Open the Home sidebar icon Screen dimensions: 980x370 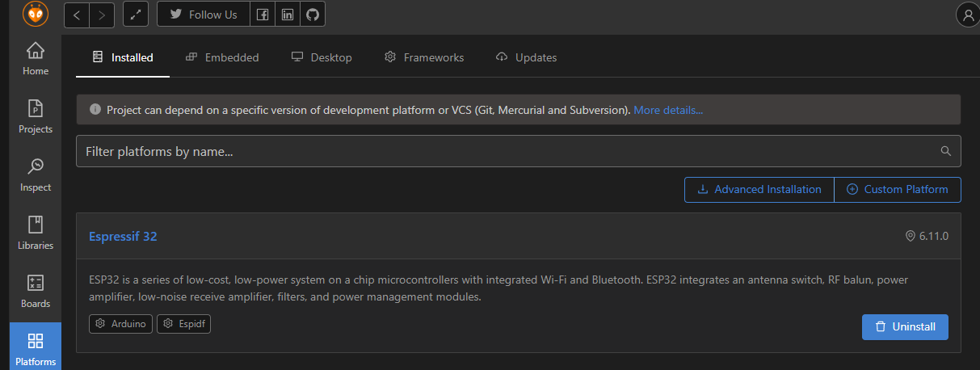[x=36, y=60]
